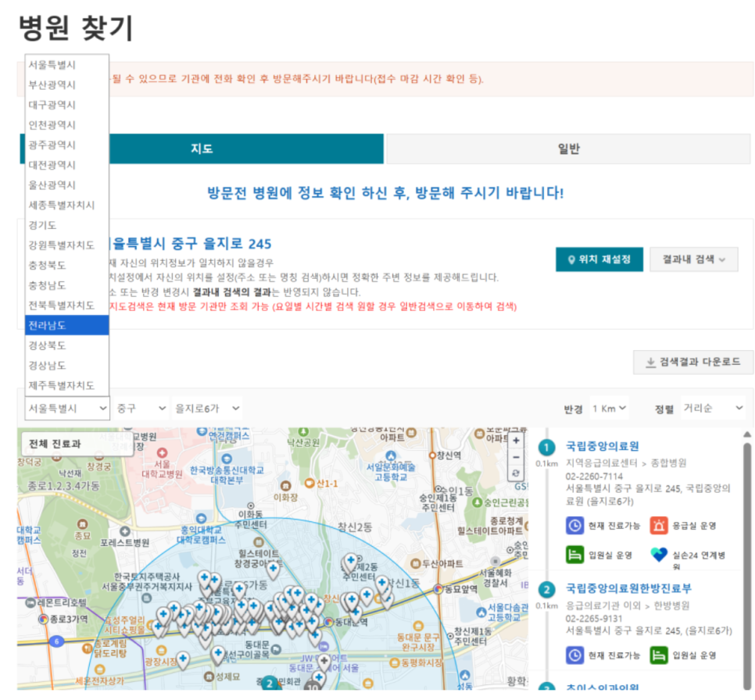Click hospital pin near 광장시장
Image resolution: width=755 pixels, height=700 pixels.
click(x=183, y=659)
